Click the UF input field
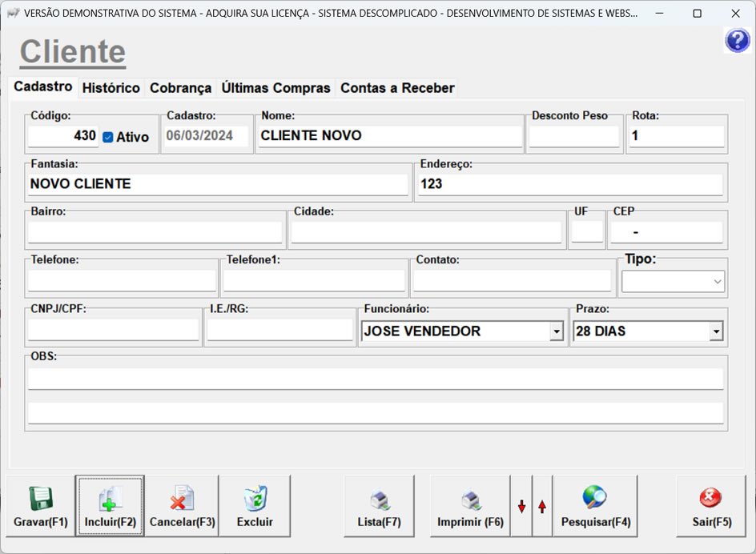756x554 pixels. [587, 232]
